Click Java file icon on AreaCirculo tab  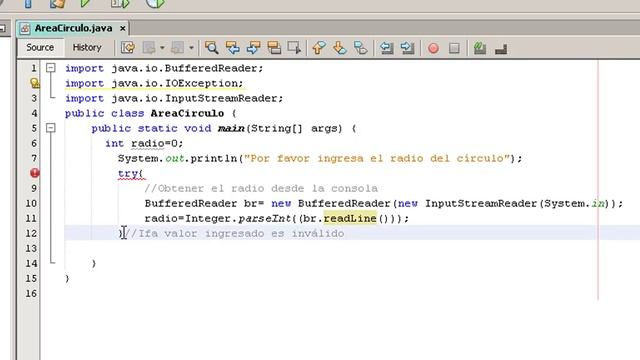coord(25,29)
